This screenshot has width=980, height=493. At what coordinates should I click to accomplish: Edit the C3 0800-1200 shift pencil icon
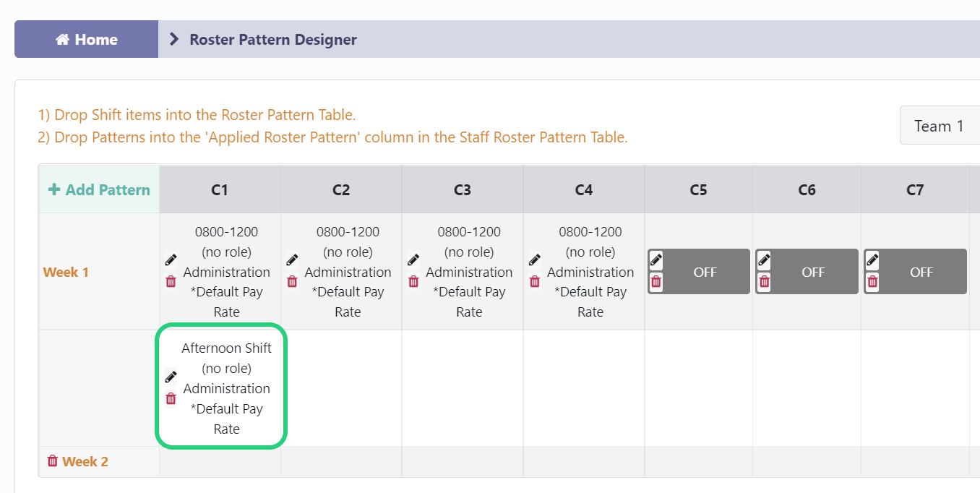click(x=413, y=260)
